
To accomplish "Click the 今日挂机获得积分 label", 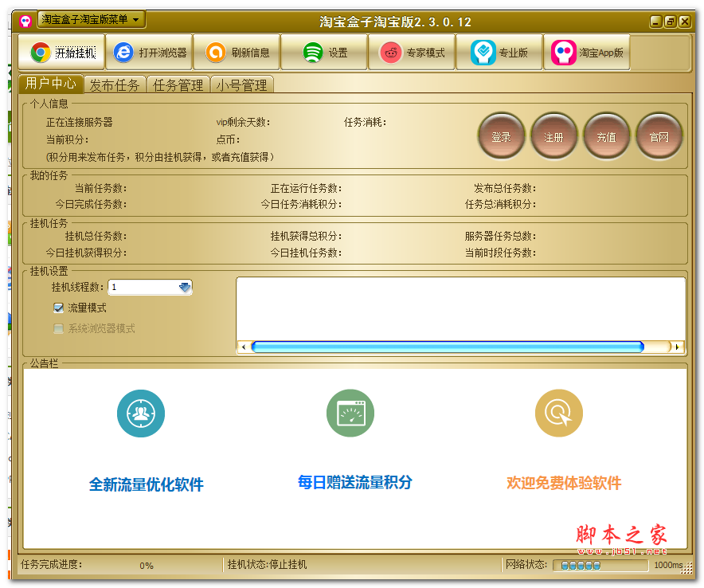I will coord(86,253).
